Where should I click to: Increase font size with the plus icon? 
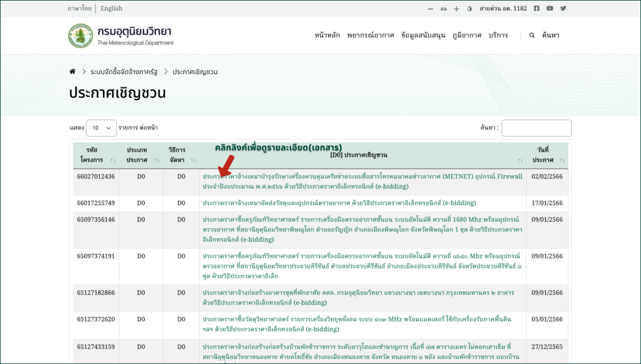pyautogui.click(x=456, y=9)
